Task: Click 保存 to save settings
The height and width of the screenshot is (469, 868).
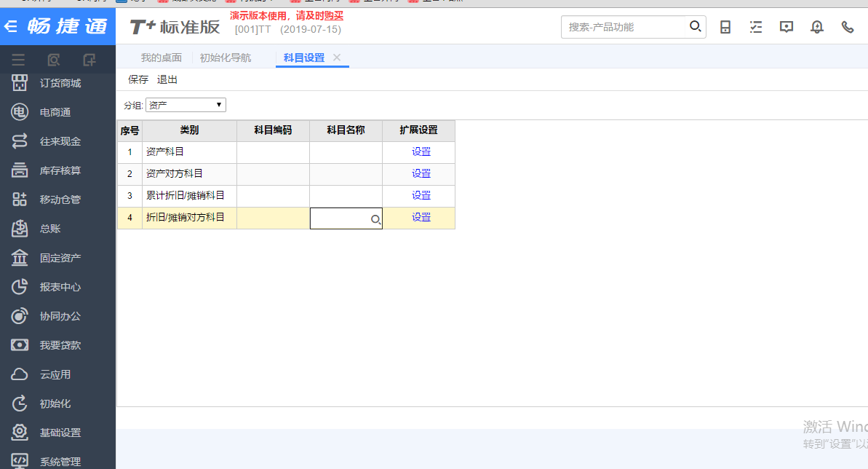Action: pos(138,79)
